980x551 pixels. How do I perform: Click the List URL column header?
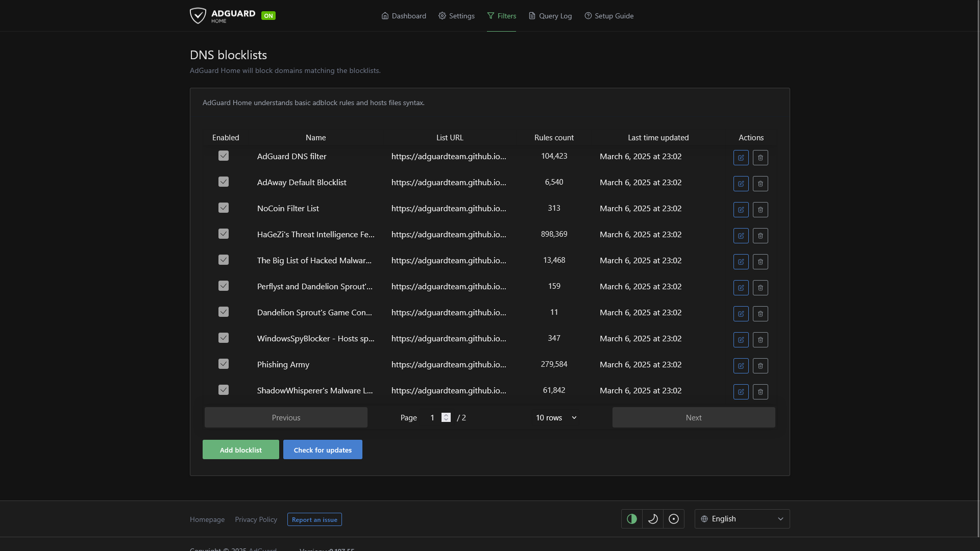pyautogui.click(x=450, y=138)
